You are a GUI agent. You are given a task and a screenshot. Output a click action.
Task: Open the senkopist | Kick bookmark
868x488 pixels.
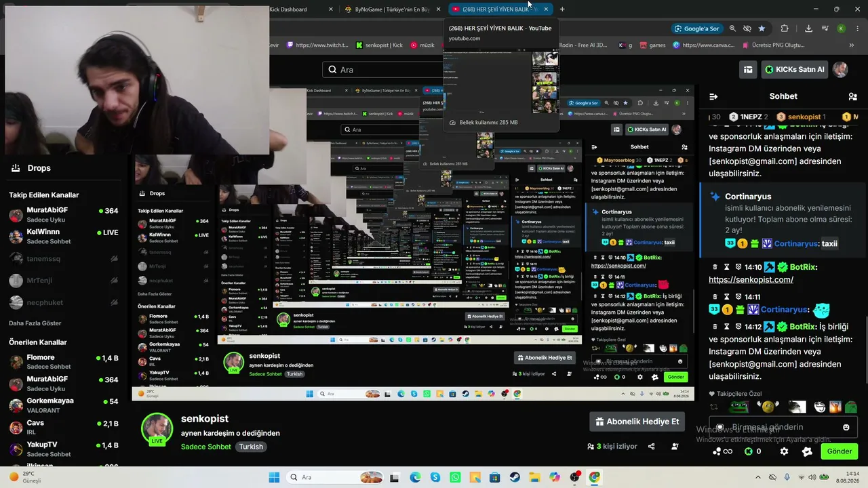coord(378,45)
